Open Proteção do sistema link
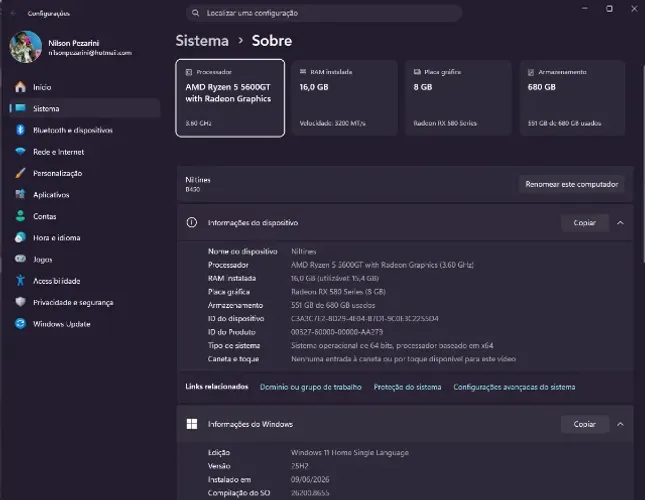This screenshot has height=500, width=645. (407, 387)
